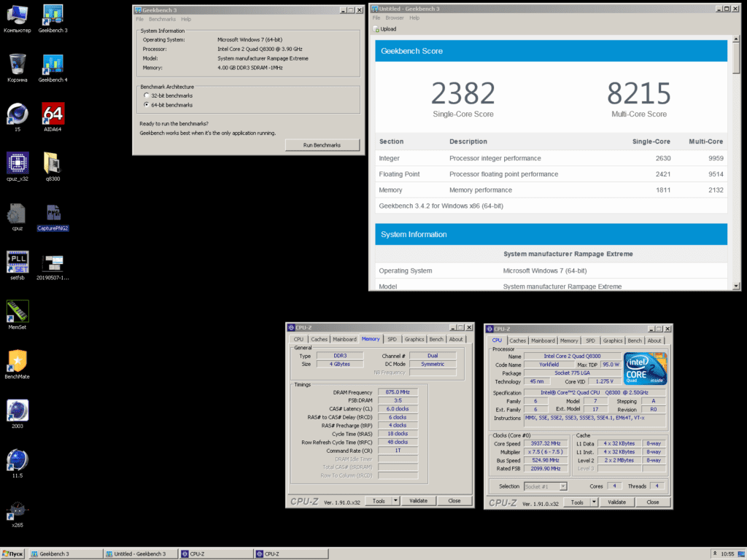Open Caches tab in Memory CPU-Z window

(319, 340)
